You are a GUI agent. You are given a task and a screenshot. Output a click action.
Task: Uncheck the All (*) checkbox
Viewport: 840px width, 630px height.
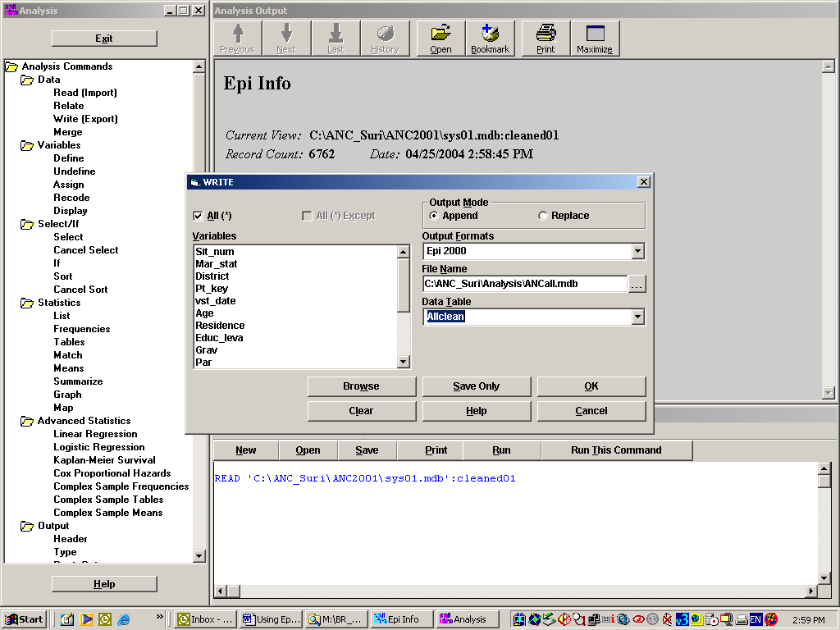(198, 216)
